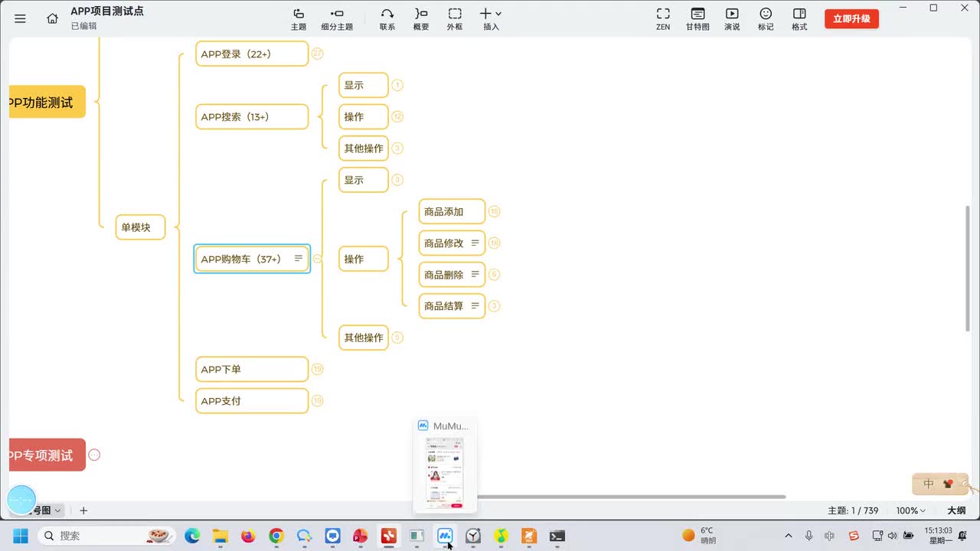The height and width of the screenshot is (551, 980).
Task: Select the APP专项测试 main topic
Action: pyautogui.click(x=47, y=455)
